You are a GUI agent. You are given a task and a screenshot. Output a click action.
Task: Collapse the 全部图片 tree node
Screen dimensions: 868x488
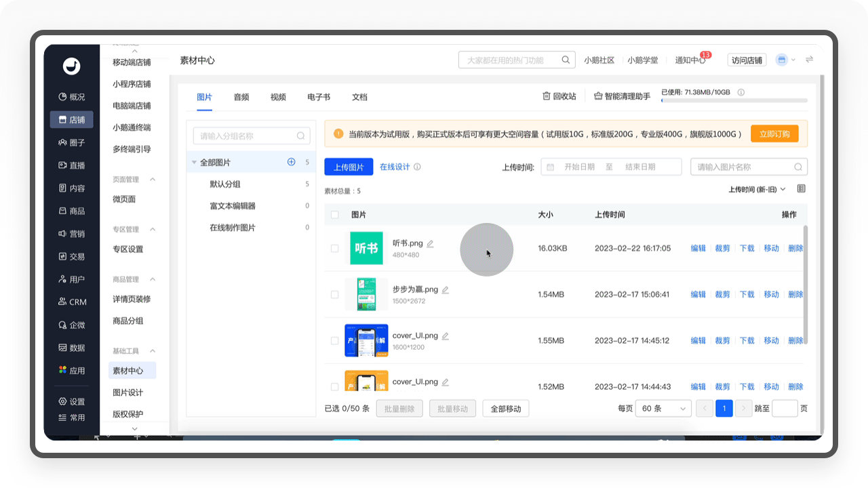pos(195,163)
